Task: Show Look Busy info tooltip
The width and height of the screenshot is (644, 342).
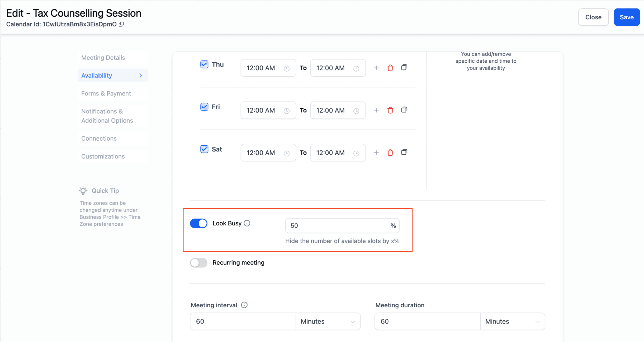Action: (x=247, y=223)
